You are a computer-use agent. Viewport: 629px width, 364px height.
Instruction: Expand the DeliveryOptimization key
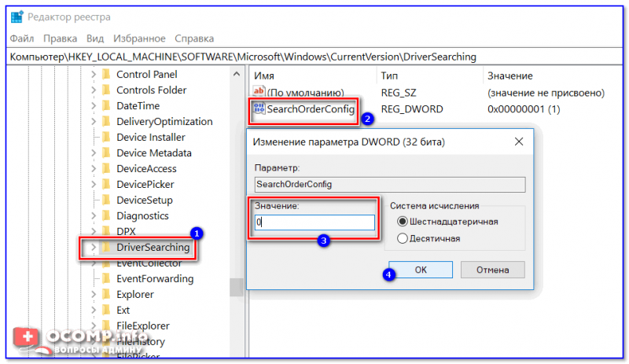click(94, 121)
